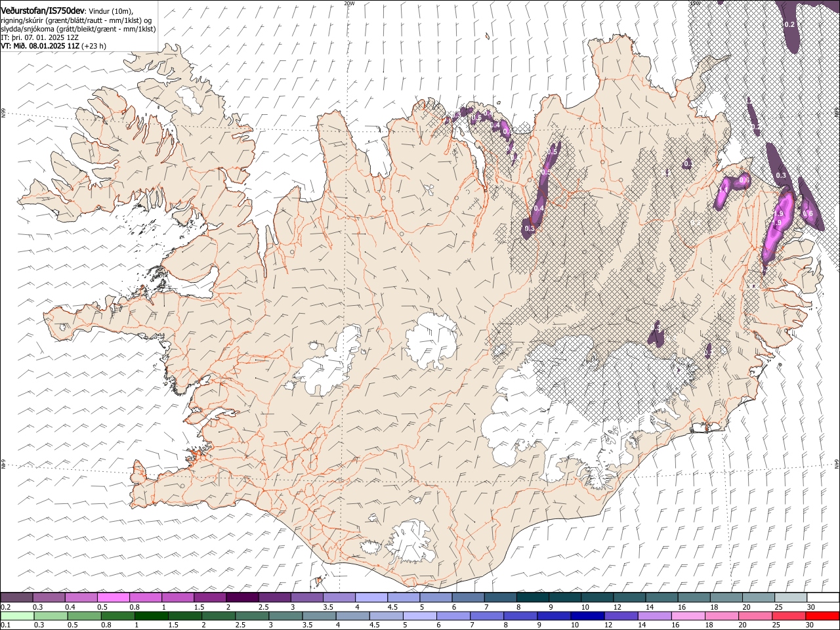This screenshot has height=630, width=840.
Task: Click the grey-teal rain-scale swatch above 3
Action: [285, 616]
